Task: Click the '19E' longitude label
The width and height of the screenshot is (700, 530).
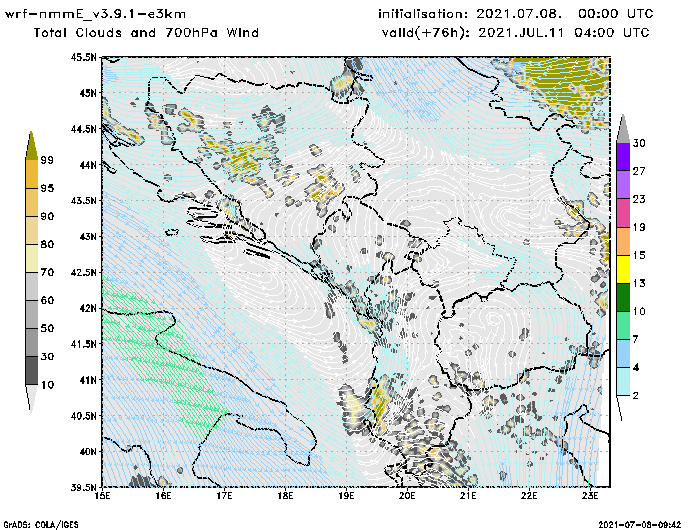Action: 346,496
